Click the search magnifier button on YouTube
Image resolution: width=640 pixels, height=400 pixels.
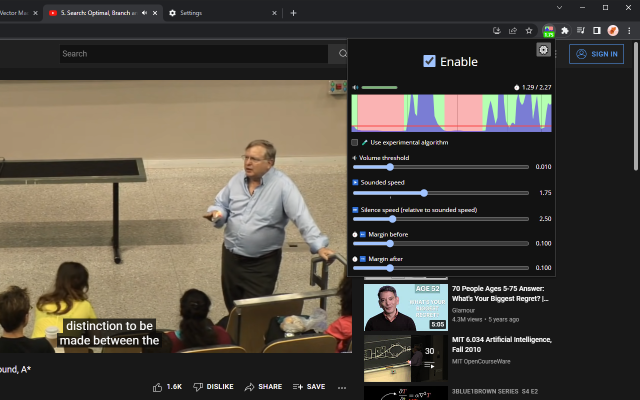pyautogui.click(x=342, y=53)
